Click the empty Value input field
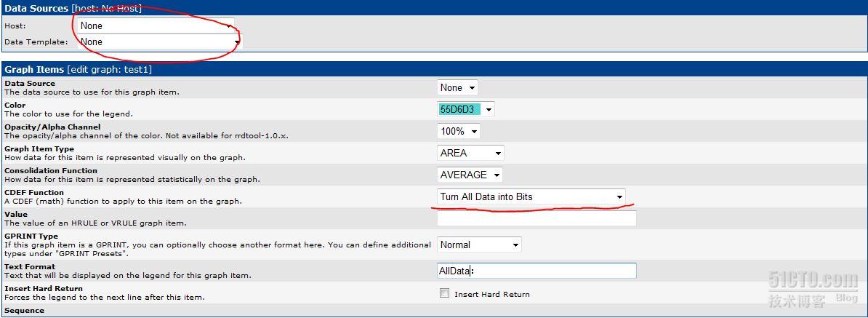The width and height of the screenshot is (868, 318). (537, 219)
